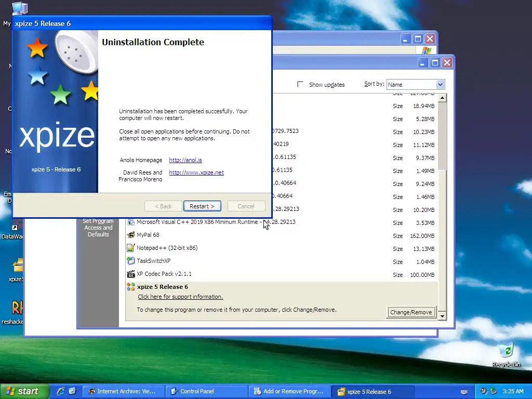Switch to Internet Archive taskbar button
The height and width of the screenshot is (399, 532).
click(x=123, y=392)
